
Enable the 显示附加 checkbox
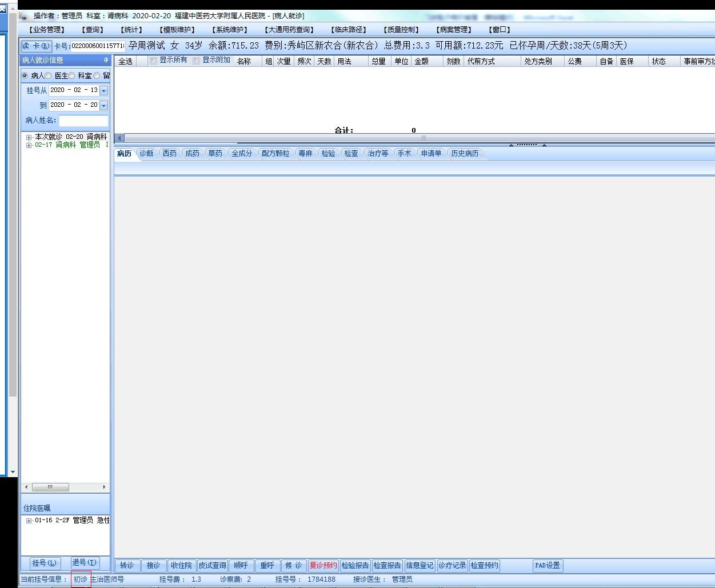pos(196,61)
